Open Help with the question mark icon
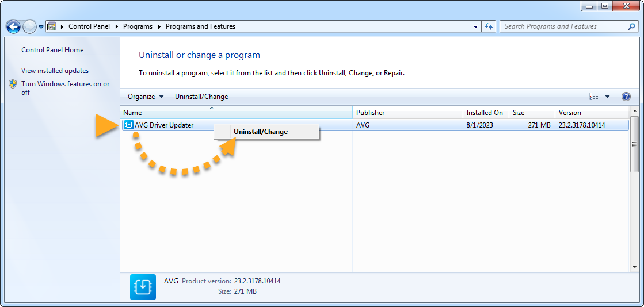 click(x=626, y=97)
